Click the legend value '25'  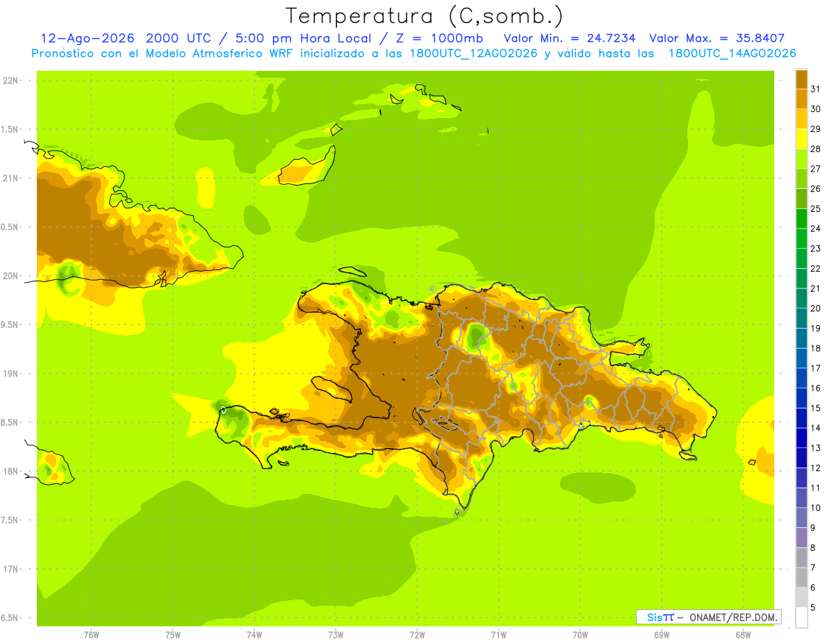pyautogui.click(x=815, y=208)
